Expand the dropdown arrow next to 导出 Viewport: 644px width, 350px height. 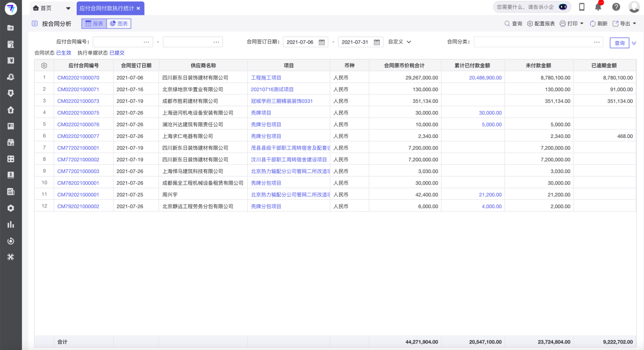(633, 23)
